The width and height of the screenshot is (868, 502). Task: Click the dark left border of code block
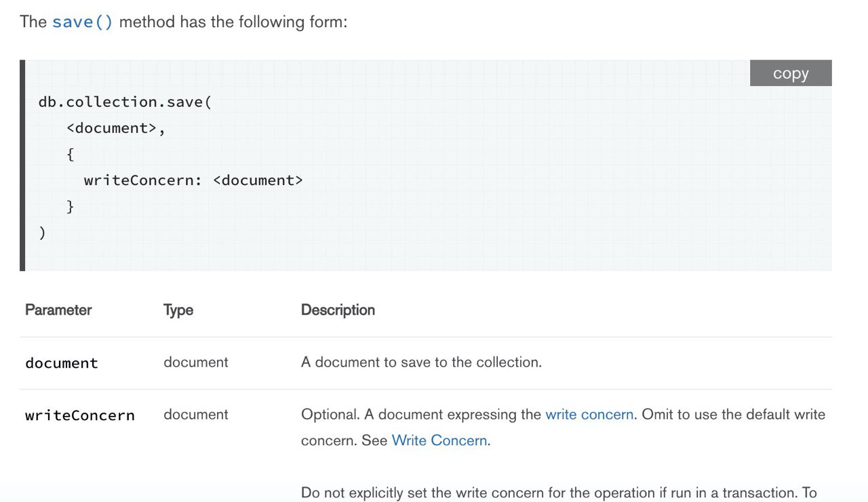click(x=22, y=165)
